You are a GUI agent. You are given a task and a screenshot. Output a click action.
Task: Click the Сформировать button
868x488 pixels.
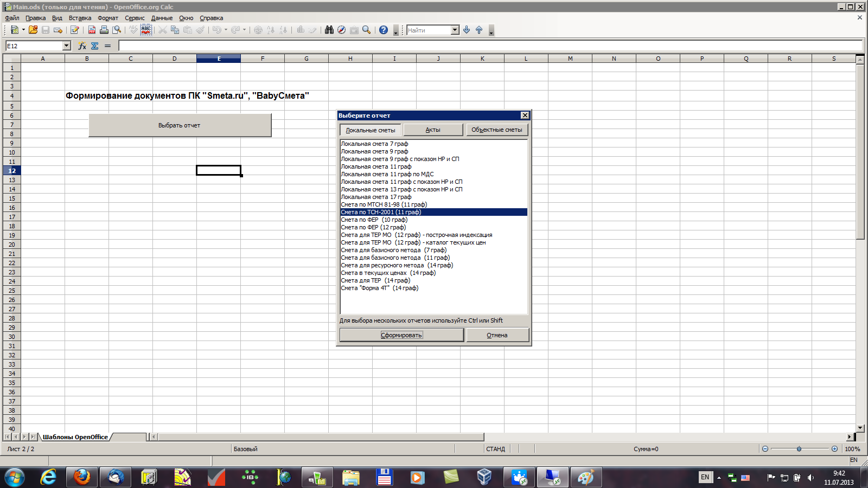[x=401, y=335]
